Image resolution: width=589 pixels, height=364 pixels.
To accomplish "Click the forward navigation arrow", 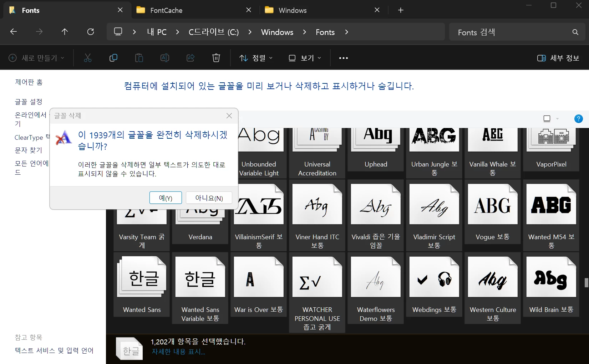I will point(39,32).
